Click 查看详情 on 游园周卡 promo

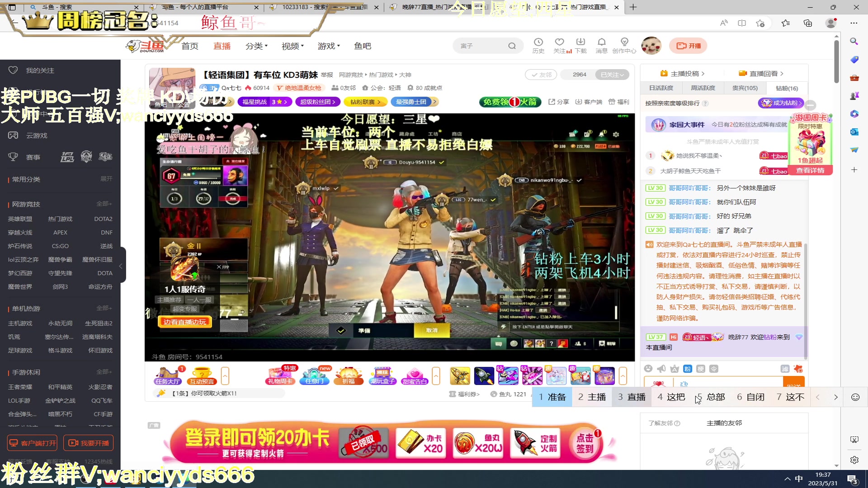(x=810, y=170)
